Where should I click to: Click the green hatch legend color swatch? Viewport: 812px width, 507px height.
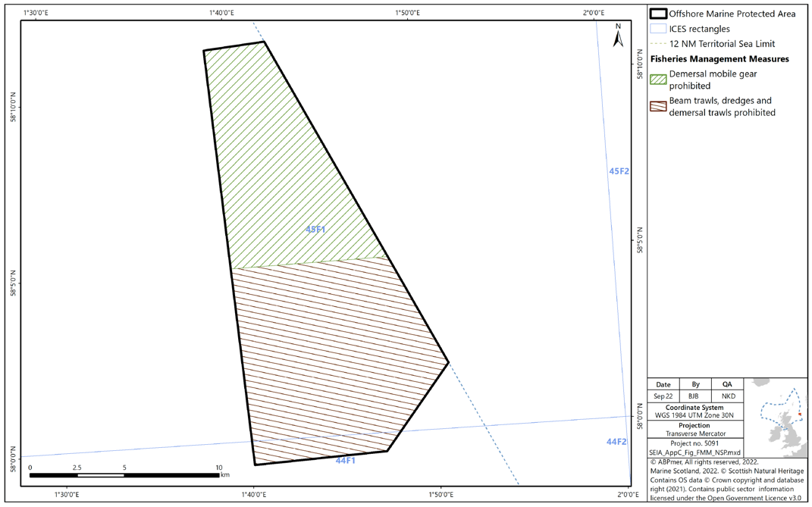(657, 79)
